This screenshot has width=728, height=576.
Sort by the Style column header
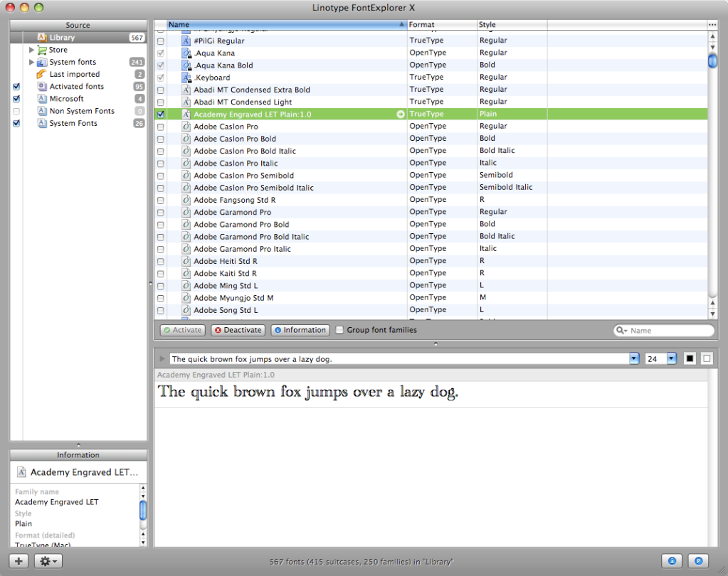pos(512,25)
